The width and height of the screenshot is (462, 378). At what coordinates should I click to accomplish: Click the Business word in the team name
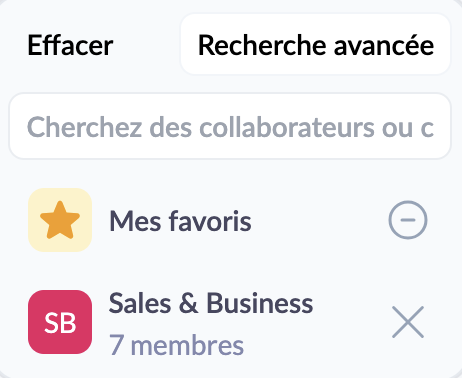point(260,303)
